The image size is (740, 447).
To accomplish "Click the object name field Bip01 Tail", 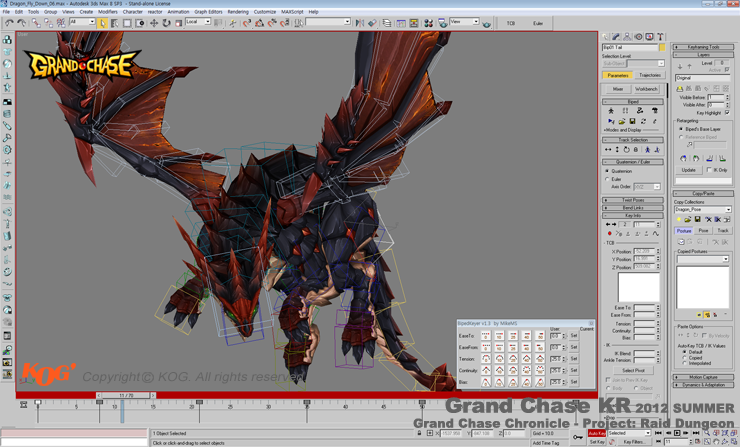I will click(x=630, y=47).
